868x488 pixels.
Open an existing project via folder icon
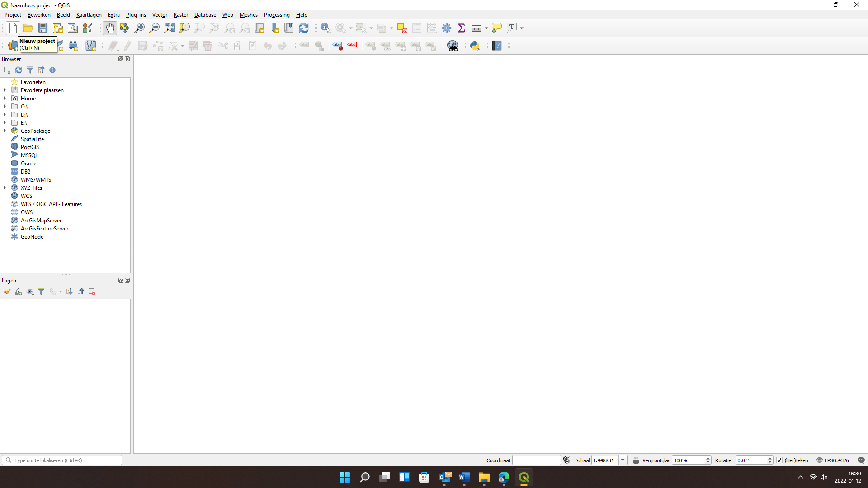click(x=28, y=28)
